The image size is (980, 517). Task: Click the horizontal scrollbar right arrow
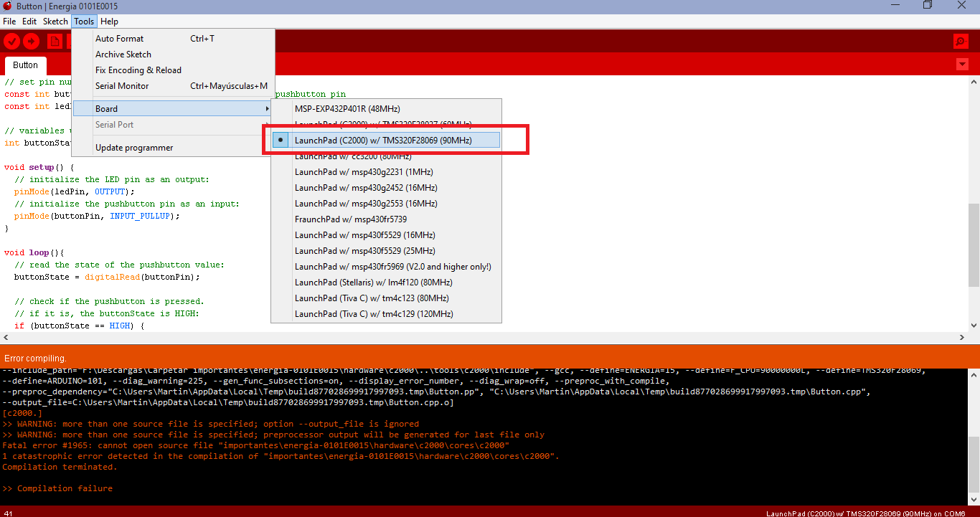click(x=961, y=338)
